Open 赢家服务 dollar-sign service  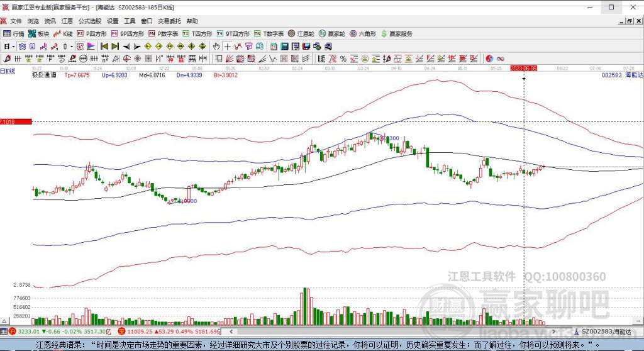click(396, 34)
